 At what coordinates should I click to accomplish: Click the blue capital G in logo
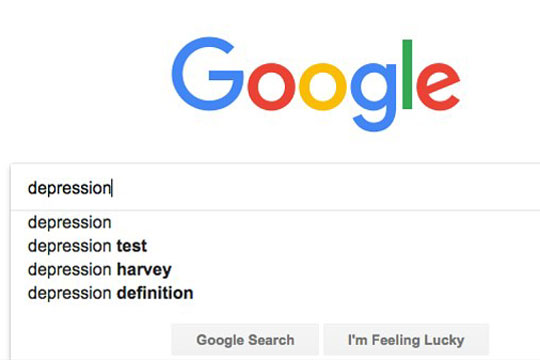208,74
